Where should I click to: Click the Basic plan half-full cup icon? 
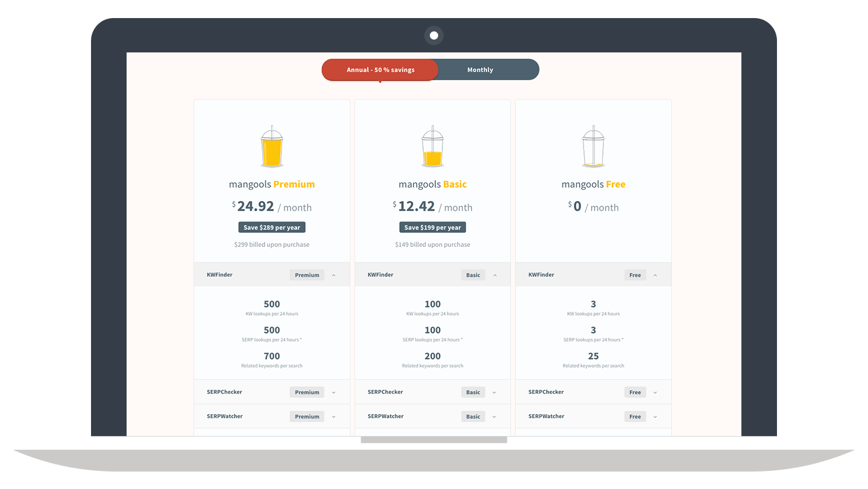[432, 146]
